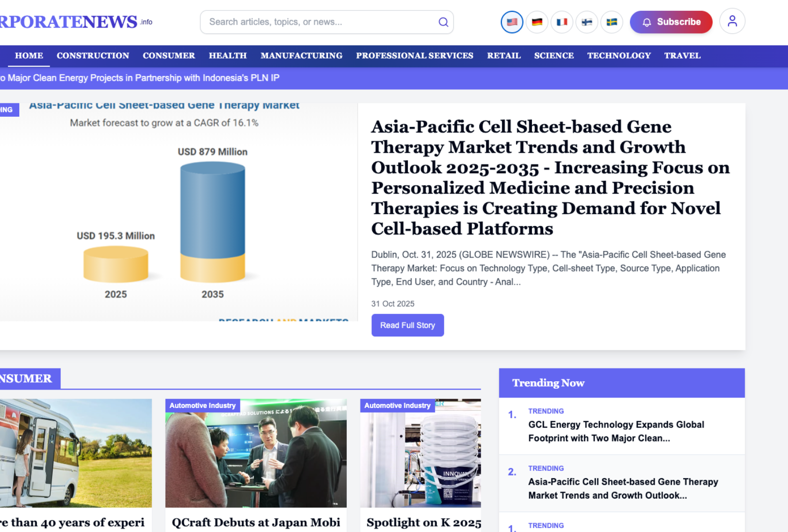788x532 pixels.
Task: Open the PROFESSIONAL SERVICES nav section
Action: 415,56
